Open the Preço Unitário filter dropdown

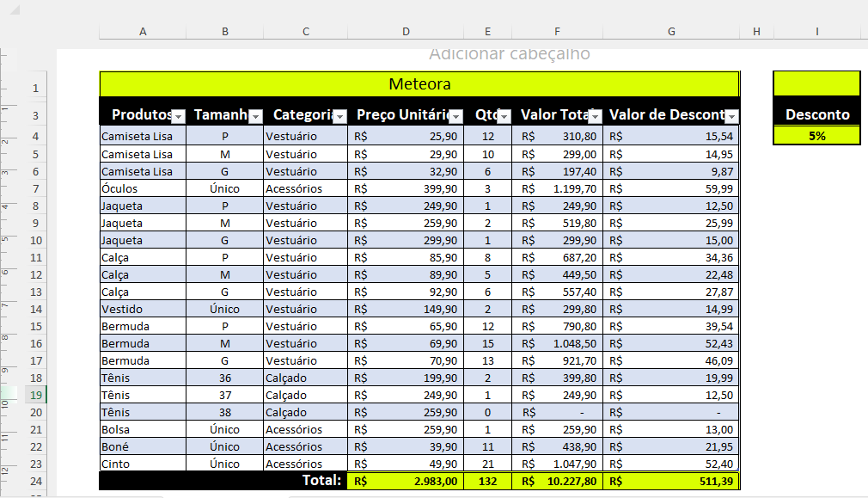click(455, 116)
